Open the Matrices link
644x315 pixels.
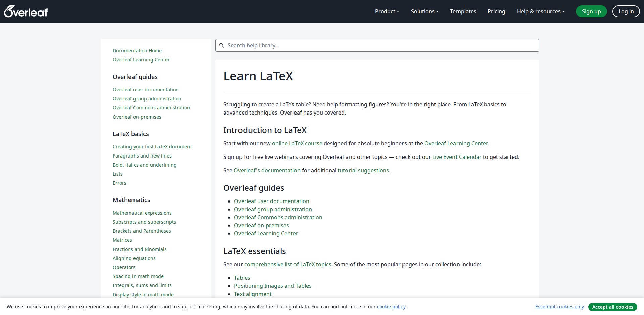[x=122, y=240]
